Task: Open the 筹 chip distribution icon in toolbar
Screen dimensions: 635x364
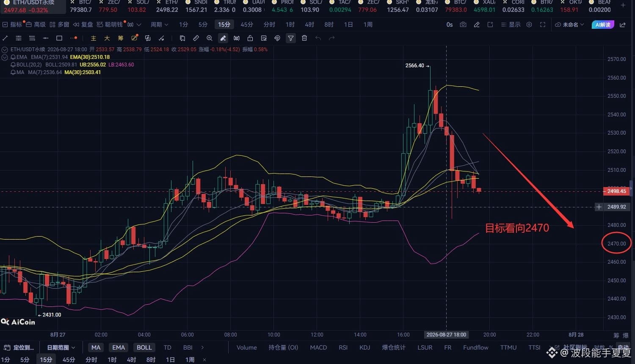Action: tap(121, 38)
